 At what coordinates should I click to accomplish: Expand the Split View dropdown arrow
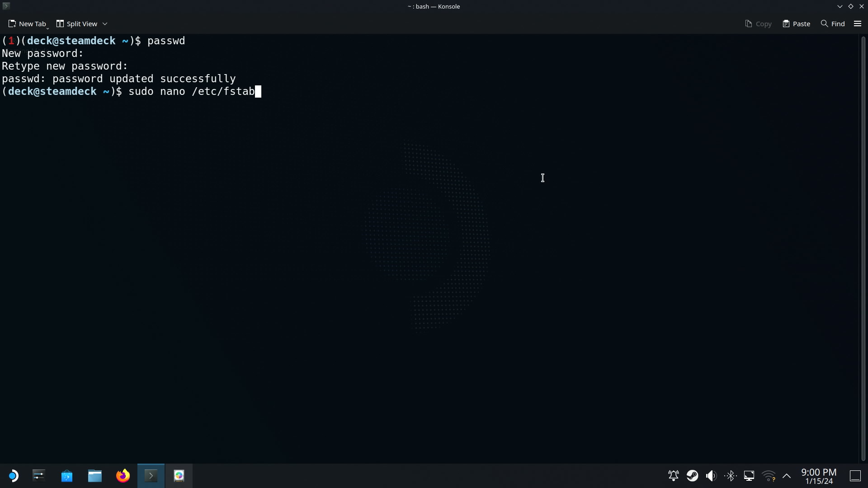tap(105, 23)
